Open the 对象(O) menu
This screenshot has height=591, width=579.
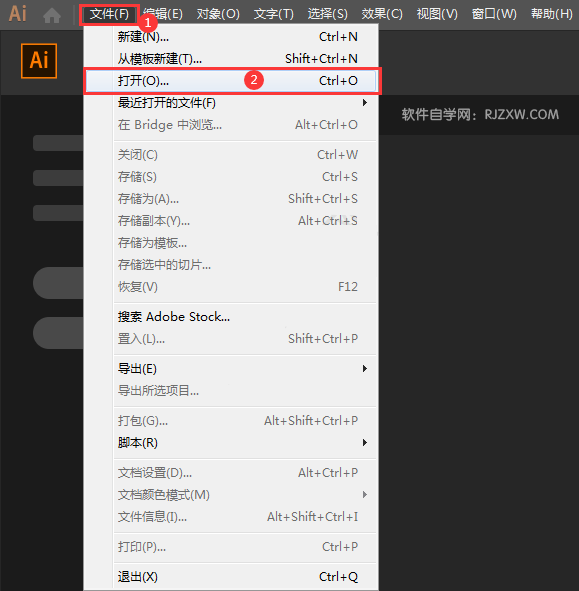pyautogui.click(x=218, y=14)
